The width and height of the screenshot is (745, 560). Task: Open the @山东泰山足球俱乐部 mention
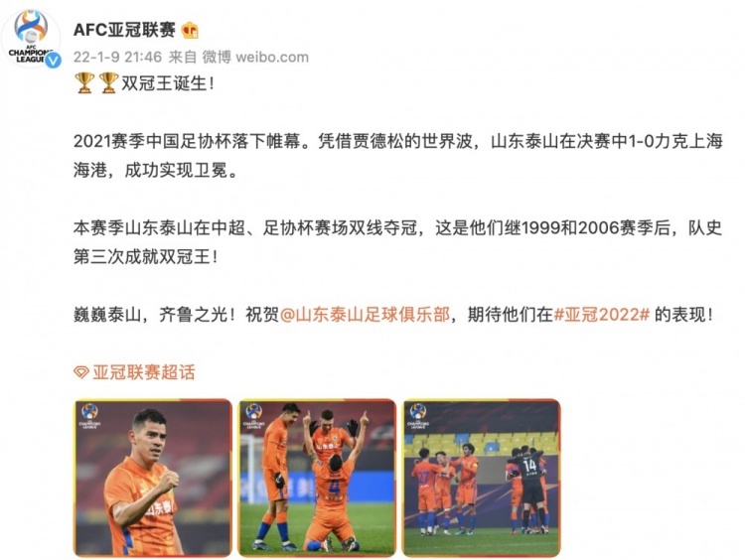pos(365,315)
